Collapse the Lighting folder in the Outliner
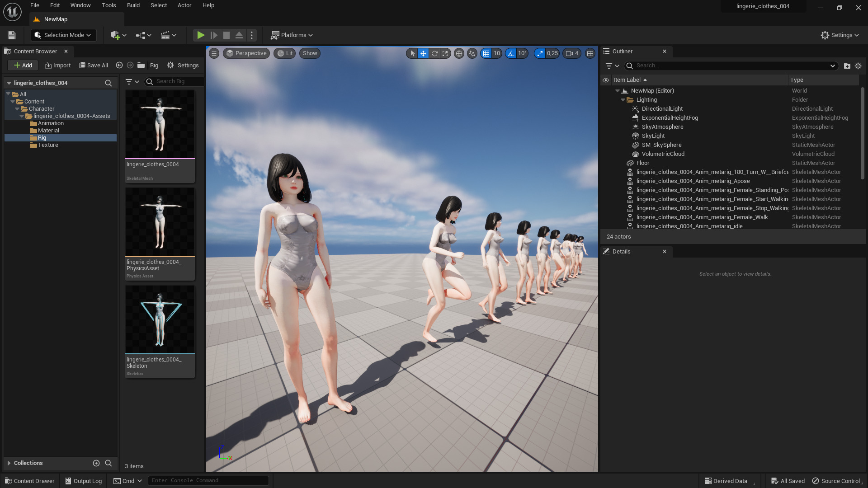Viewport: 868px width, 488px height. pyautogui.click(x=623, y=100)
